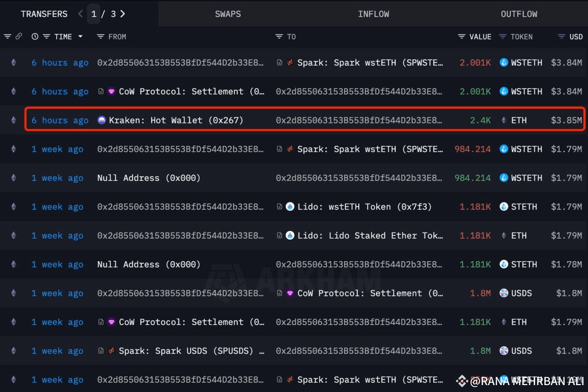
Task: Click the Kraken Hot Wallet logo icon
Action: tap(102, 120)
